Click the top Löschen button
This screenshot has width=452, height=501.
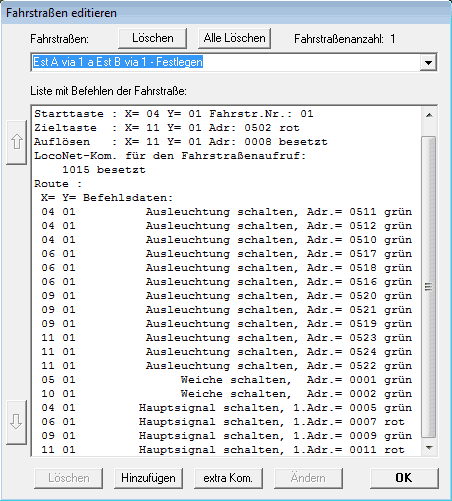point(152,38)
